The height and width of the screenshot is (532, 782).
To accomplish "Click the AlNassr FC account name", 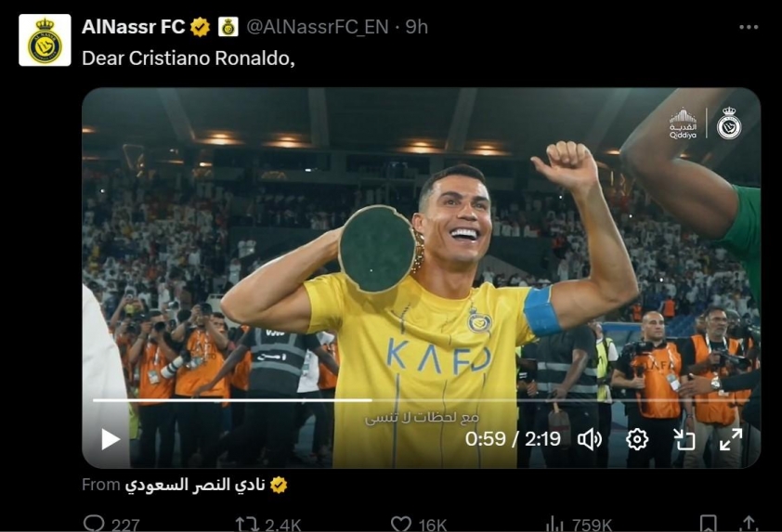I will click(133, 27).
